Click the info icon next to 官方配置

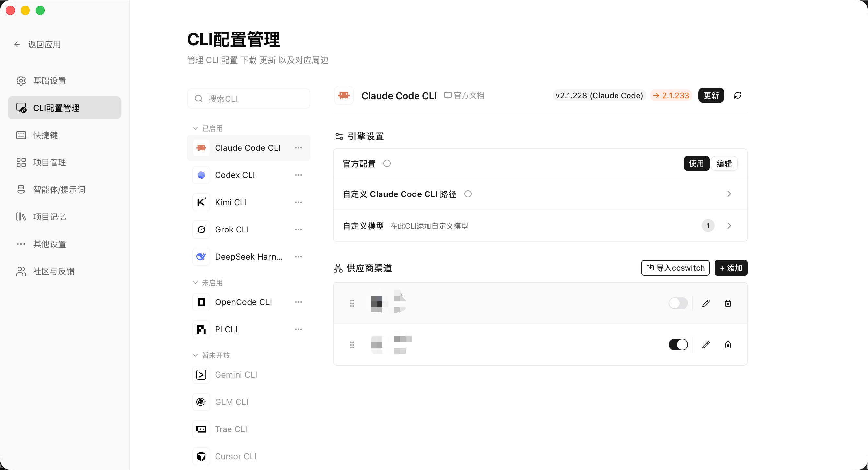(387, 163)
